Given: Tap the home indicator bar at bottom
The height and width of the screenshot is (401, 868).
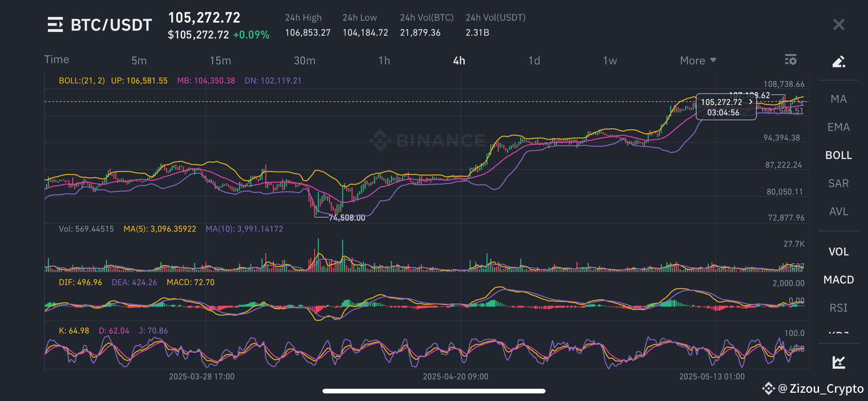Looking at the screenshot, I should click(x=434, y=391).
